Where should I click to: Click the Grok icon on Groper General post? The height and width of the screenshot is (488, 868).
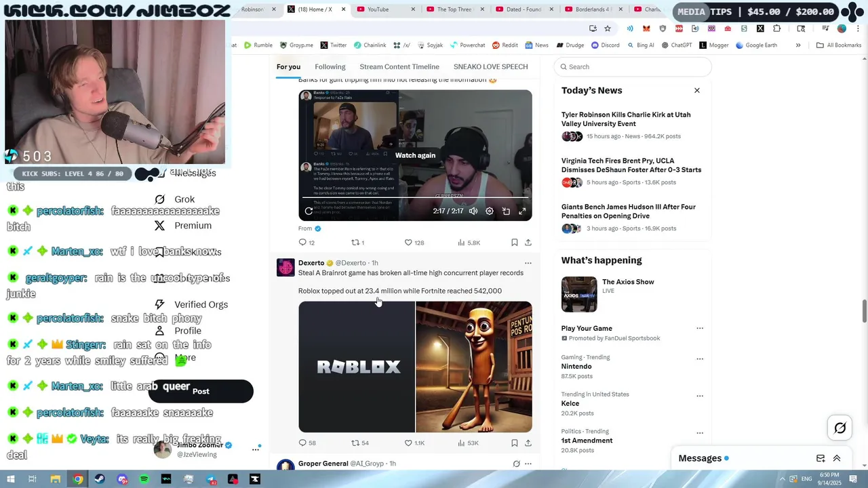(516, 464)
